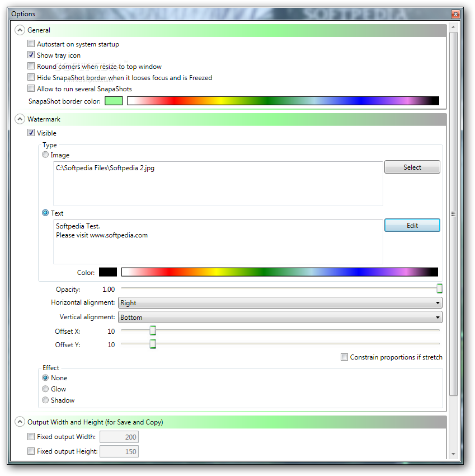
Task: Select the Text watermark type
Action: point(45,213)
